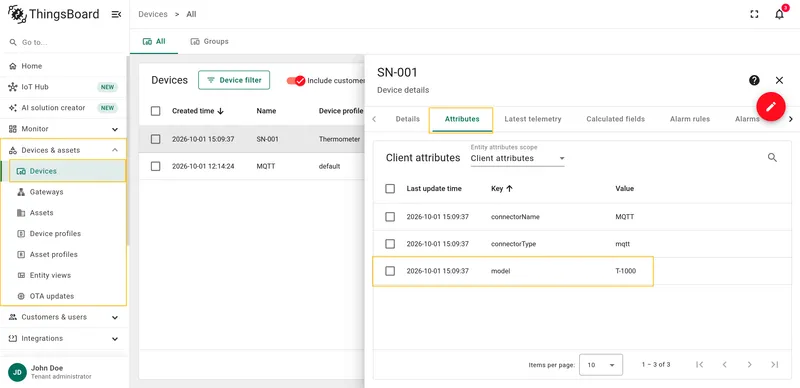Viewport: 800px width, 388px height.
Task: Open Assets in sidebar
Action: click(x=63, y=213)
